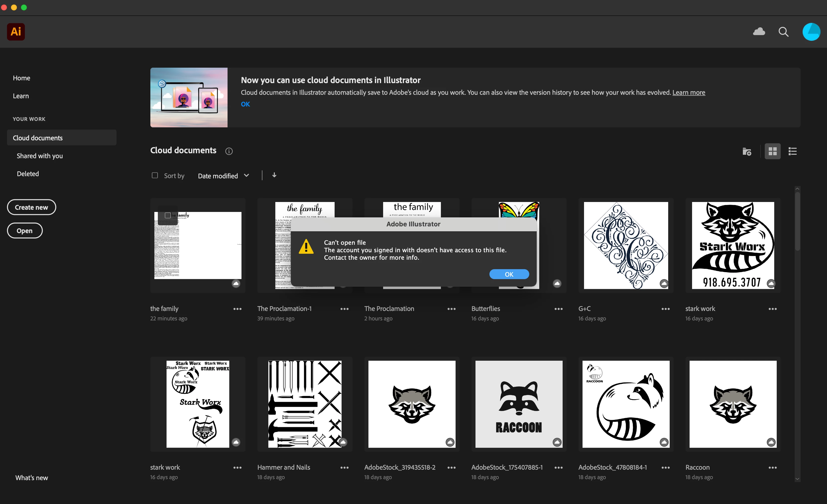The image size is (827, 504).
Task: Click the cloud sync status icon
Action: click(759, 32)
